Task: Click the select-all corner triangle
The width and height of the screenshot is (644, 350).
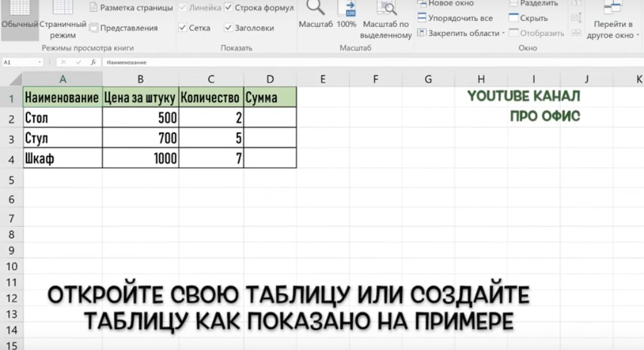Action: click(16, 79)
